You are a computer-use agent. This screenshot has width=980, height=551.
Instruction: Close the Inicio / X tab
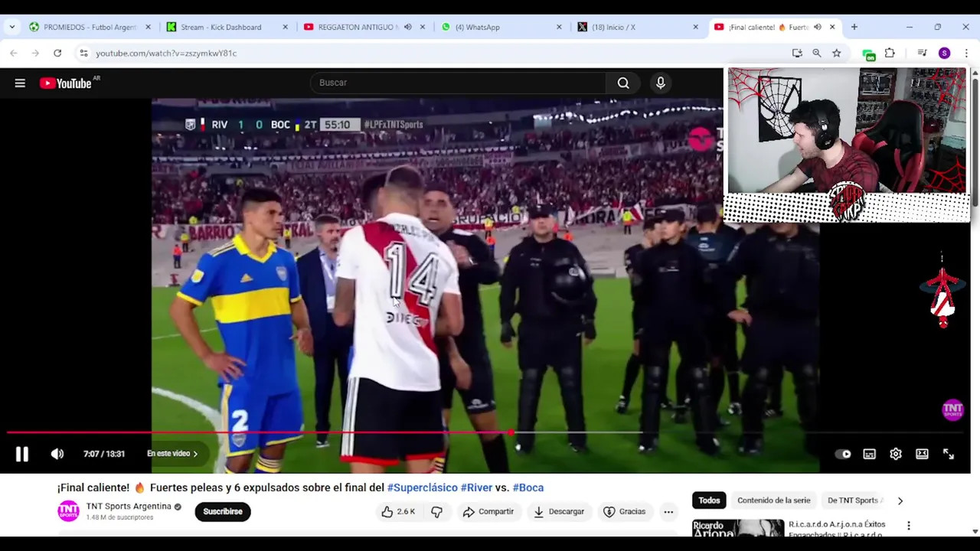(695, 27)
